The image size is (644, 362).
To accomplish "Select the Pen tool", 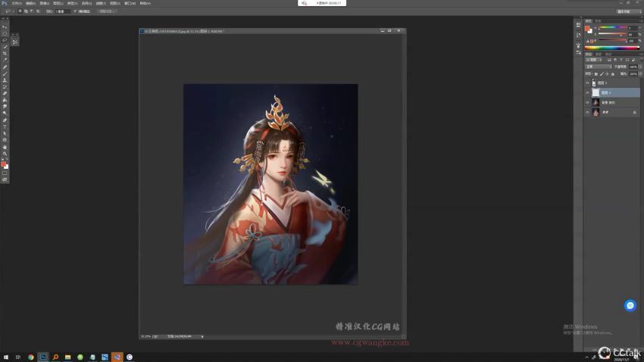I will click(5, 120).
